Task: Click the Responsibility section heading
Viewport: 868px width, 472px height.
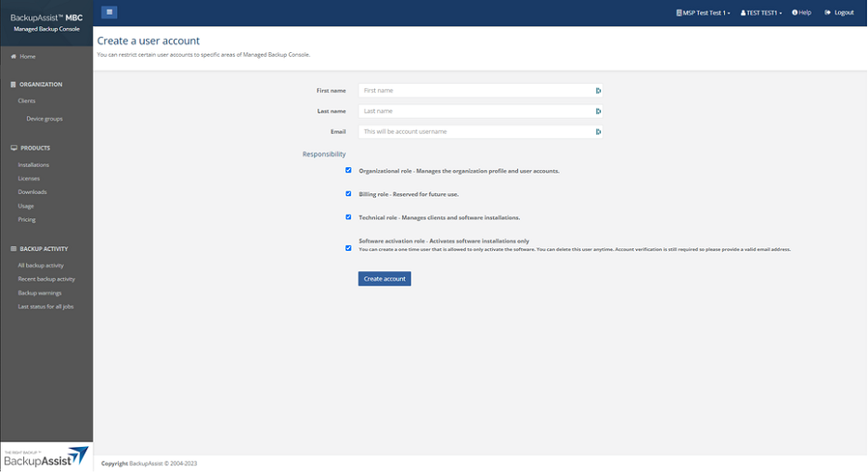Action: coord(324,154)
